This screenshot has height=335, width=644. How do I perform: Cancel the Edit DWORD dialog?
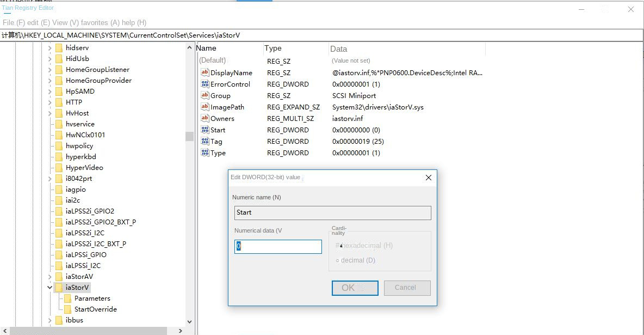[x=407, y=288]
